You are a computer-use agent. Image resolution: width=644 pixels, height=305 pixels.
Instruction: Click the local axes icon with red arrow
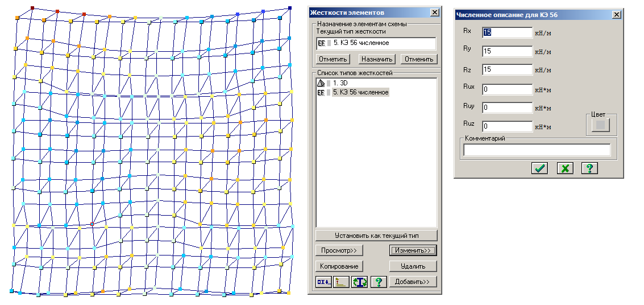tap(341, 282)
